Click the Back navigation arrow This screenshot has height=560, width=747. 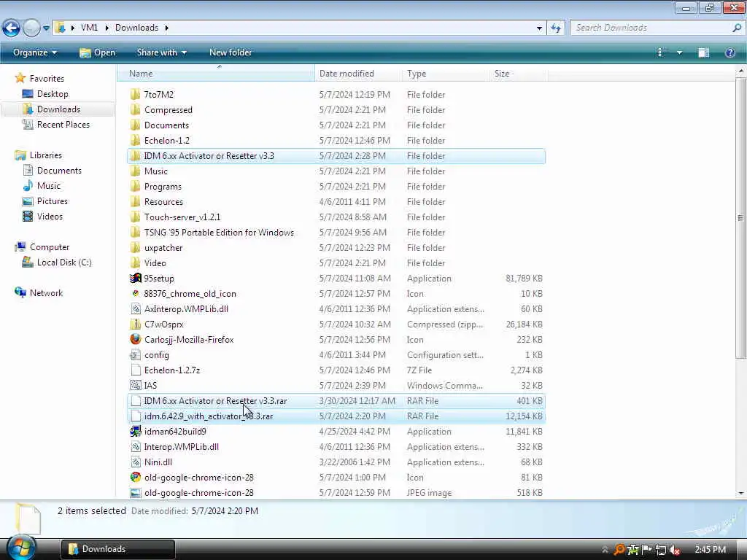(12, 28)
